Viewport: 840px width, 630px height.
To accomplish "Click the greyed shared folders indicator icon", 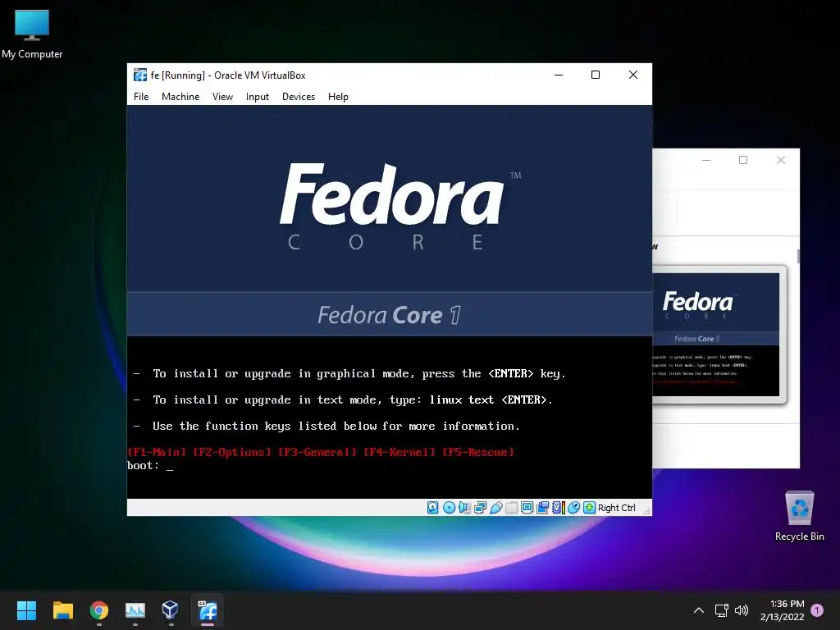I will (x=512, y=507).
